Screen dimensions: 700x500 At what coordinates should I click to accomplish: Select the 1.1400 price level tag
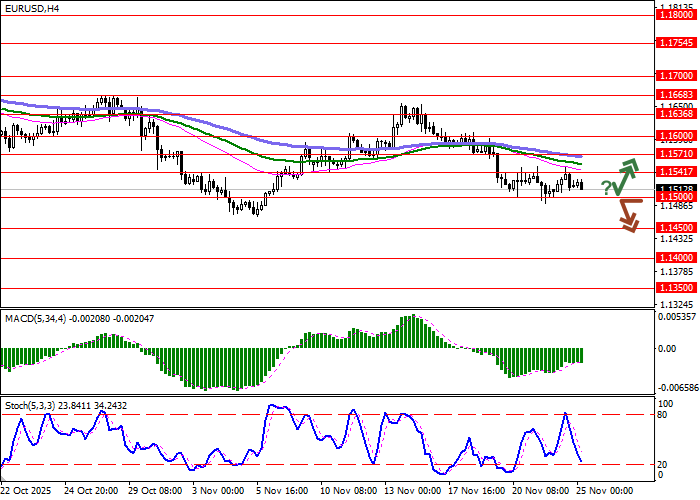[x=676, y=257]
